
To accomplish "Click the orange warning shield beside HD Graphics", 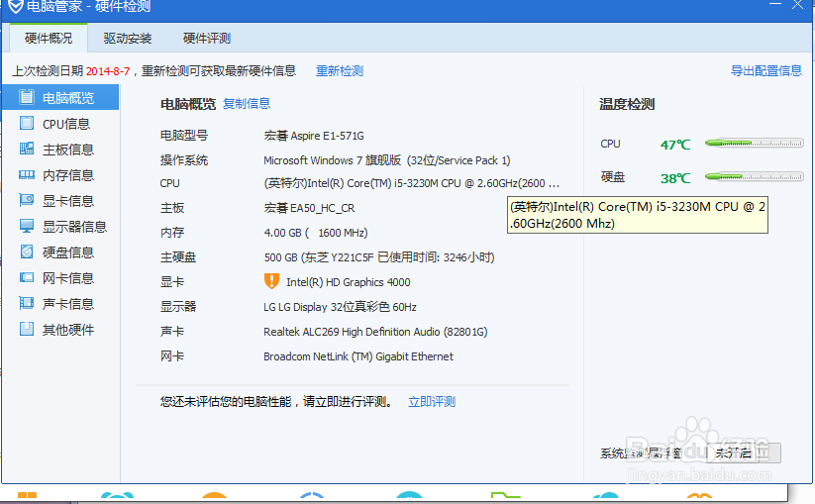I will coord(271,281).
